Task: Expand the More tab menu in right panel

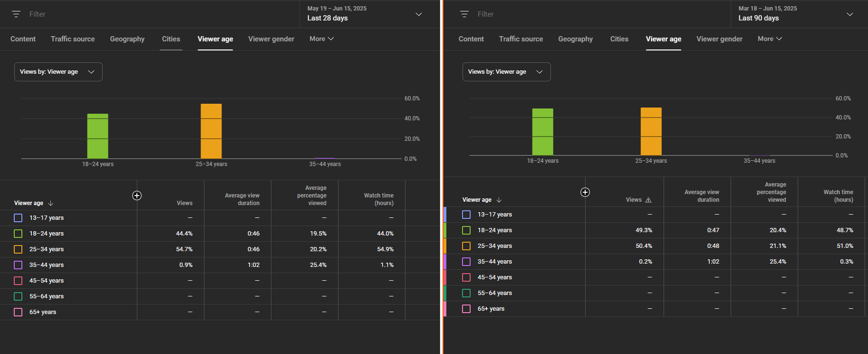Action: coord(769,39)
